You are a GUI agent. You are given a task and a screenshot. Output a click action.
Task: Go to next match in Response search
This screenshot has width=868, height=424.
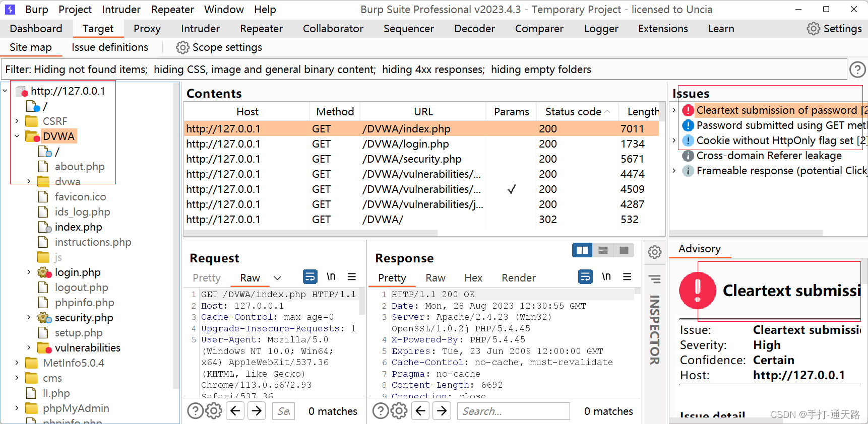click(x=442, y=411)
